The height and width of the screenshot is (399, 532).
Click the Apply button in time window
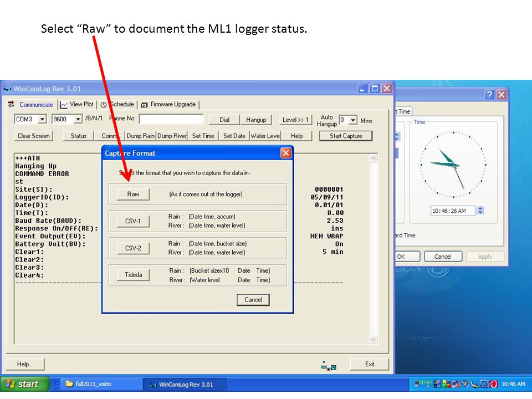tap(485, 257)
